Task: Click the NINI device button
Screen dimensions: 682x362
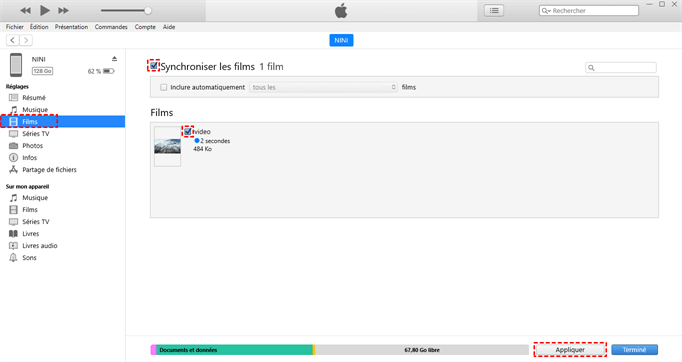Action: pos(341,40)
